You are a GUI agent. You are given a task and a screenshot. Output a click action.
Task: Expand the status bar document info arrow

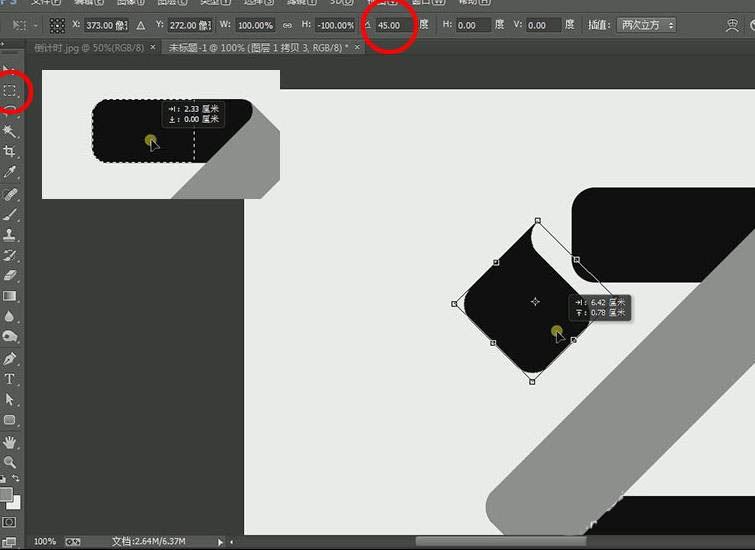tap(220, 541)
